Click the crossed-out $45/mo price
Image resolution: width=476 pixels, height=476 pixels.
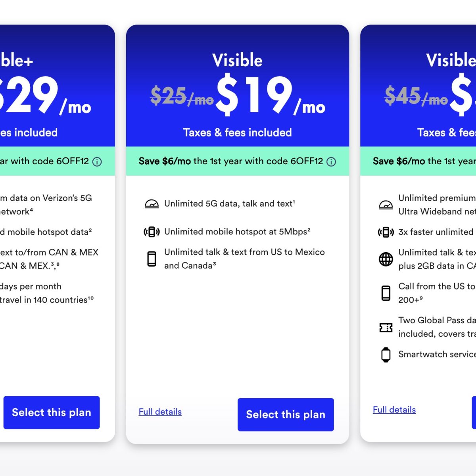point(416,96)
